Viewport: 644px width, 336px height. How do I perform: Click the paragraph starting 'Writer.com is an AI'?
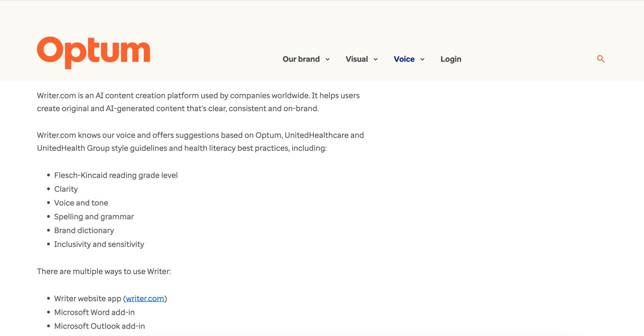[x=198, y=102]
